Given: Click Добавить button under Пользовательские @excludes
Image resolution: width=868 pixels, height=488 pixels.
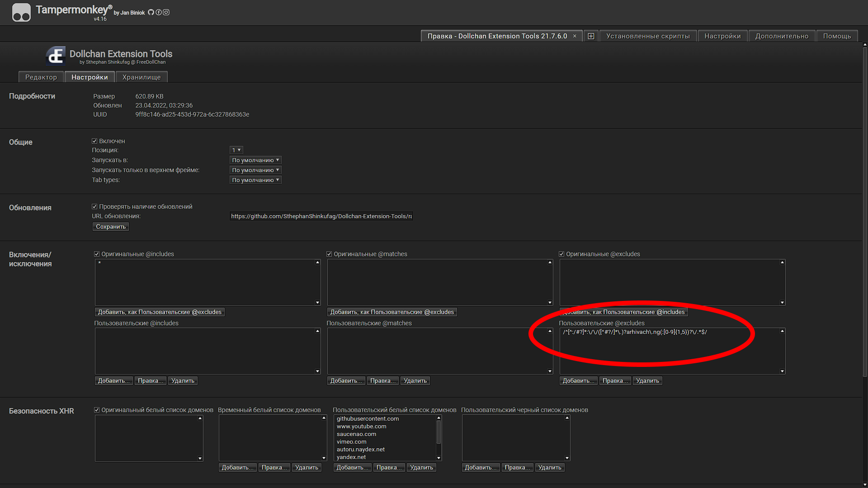Looking at the screenshot, I should point(579,380).
